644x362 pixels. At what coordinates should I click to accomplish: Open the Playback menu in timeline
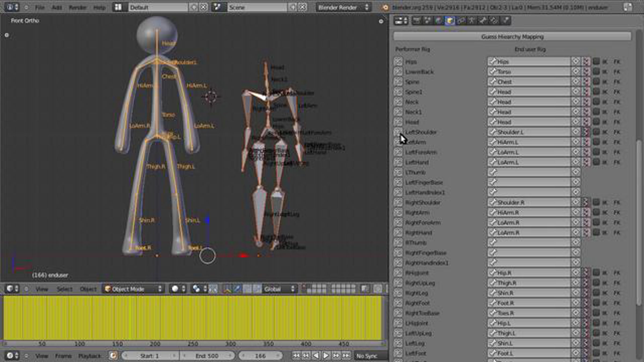tap(89, 356)
